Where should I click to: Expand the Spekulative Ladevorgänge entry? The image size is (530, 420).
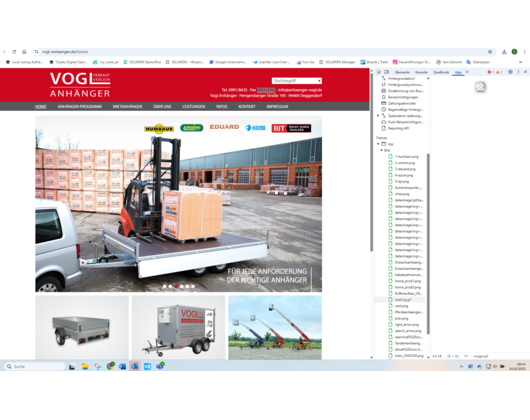pyautogui.click(x=378, y=116)
